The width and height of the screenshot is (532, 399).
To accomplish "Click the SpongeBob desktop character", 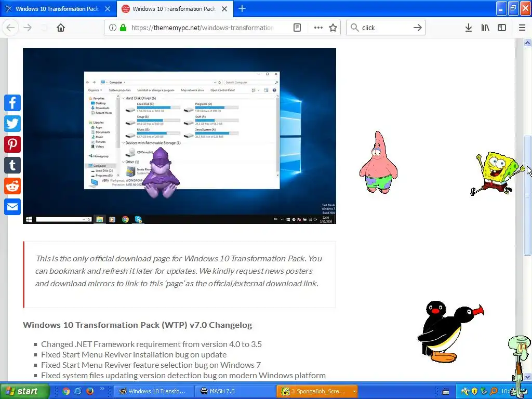I will click(x=497, y=174).
